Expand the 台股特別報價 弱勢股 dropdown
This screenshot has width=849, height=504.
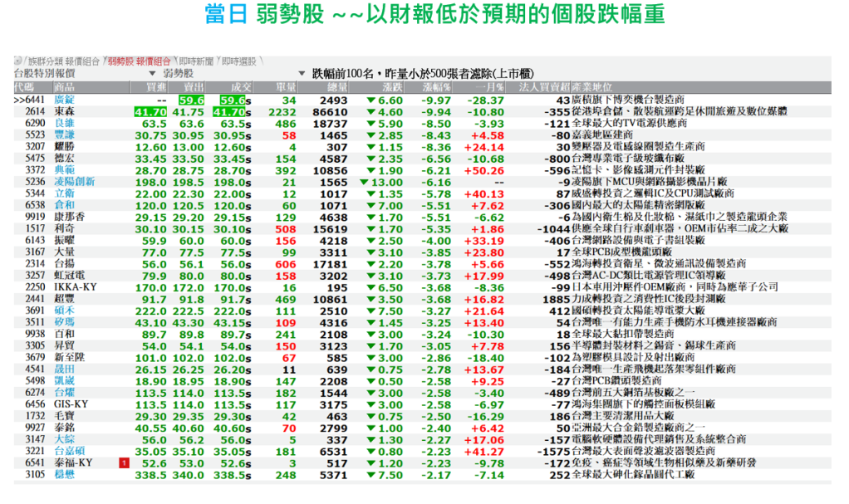tap(152, 74)
